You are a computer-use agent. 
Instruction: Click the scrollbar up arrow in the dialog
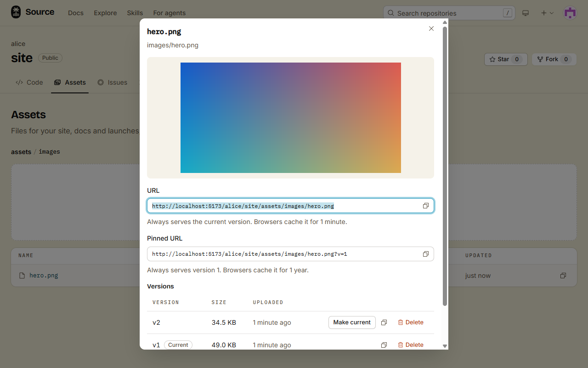[445, 22]
